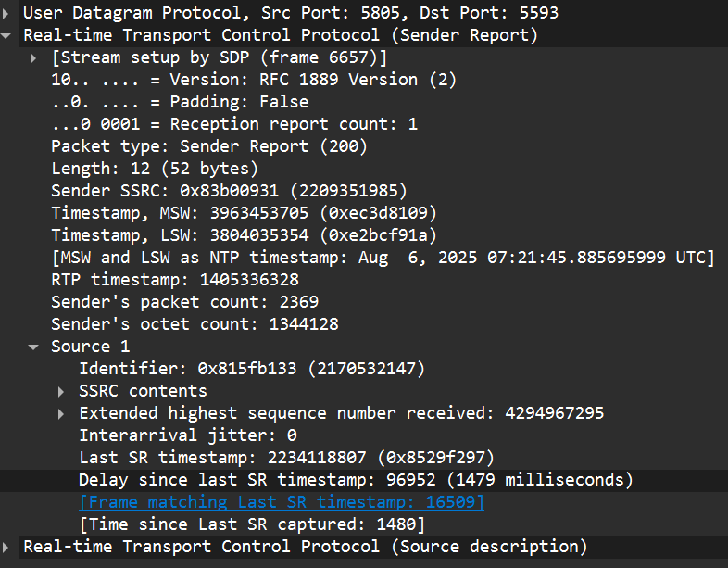This screenshot has height=568, width=728.
Task: Expand the Stream setup by SDP row
Action: (34, 57)
